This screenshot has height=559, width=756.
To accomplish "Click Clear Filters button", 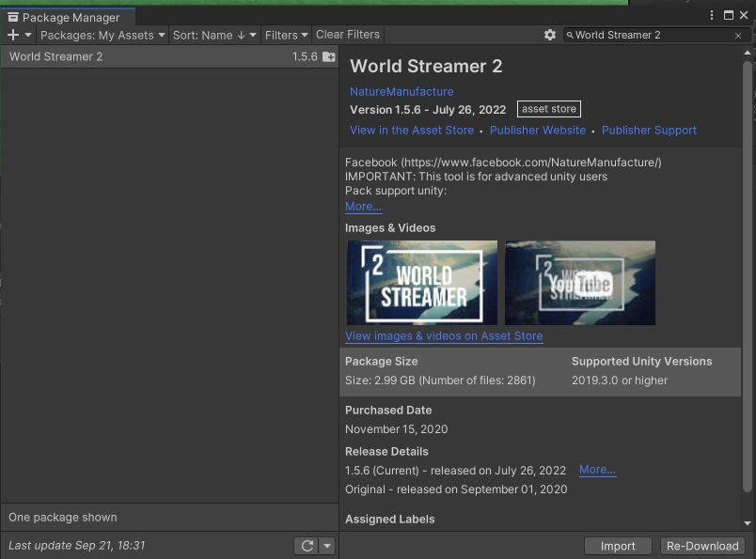I will [x=348, y=35].
